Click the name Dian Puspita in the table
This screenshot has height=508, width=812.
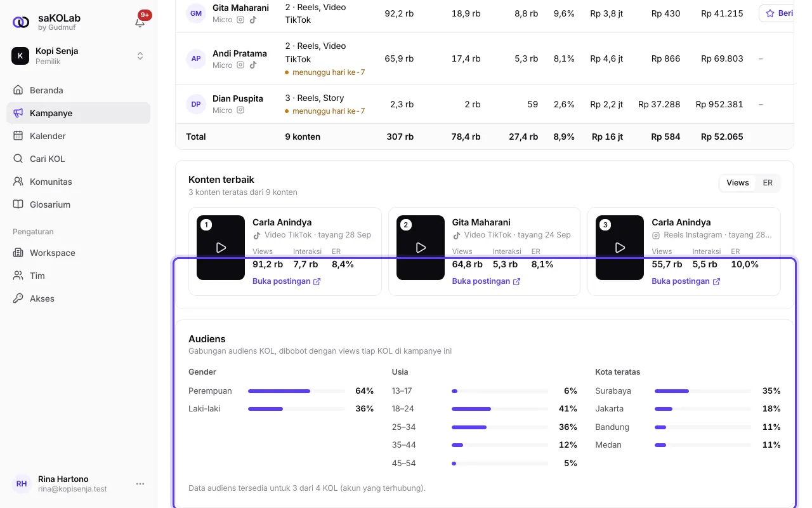coord(238,98)
